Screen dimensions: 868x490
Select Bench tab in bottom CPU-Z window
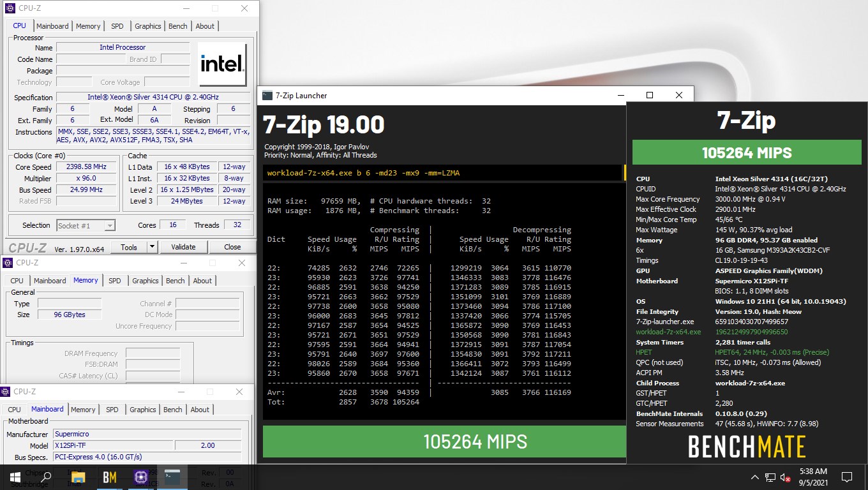pyautogui.click(x=173, y=410)
